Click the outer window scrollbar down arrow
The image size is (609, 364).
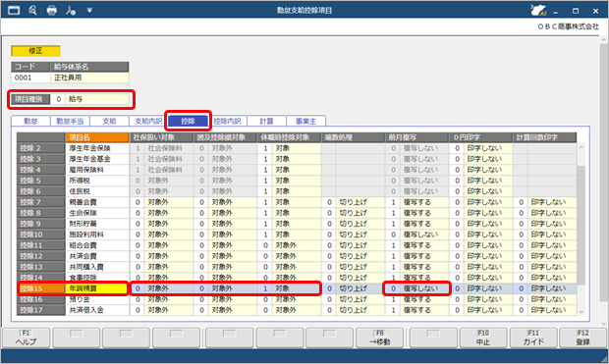pyautogui.click(x=603, y=323)
